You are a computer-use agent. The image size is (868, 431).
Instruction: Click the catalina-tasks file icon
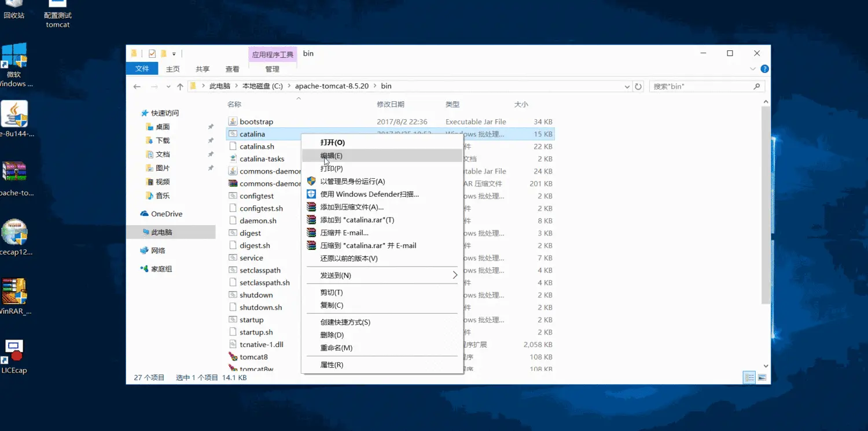click(x=233, y=159)
